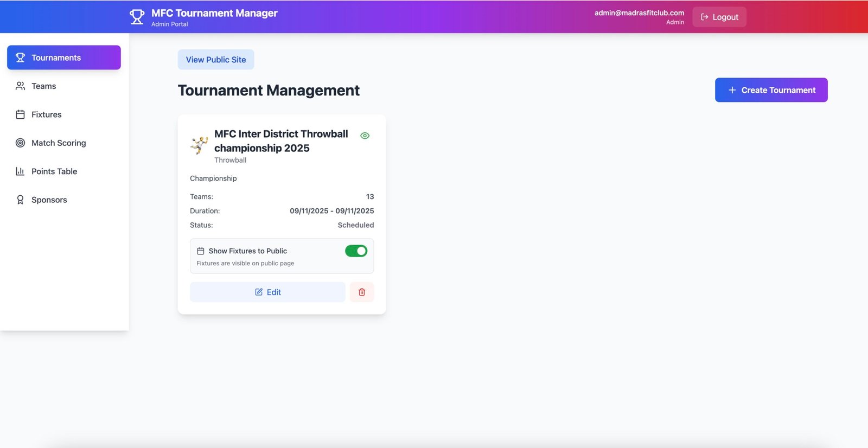Image resolution: width=868 pixels, height=448 pixels.
Task: Navigate to Sponsors section
Action: [x=49, y=200]
